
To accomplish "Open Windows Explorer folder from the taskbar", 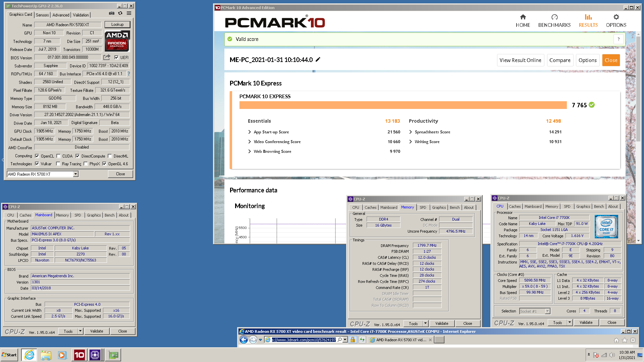I will [x=46, y=355].
